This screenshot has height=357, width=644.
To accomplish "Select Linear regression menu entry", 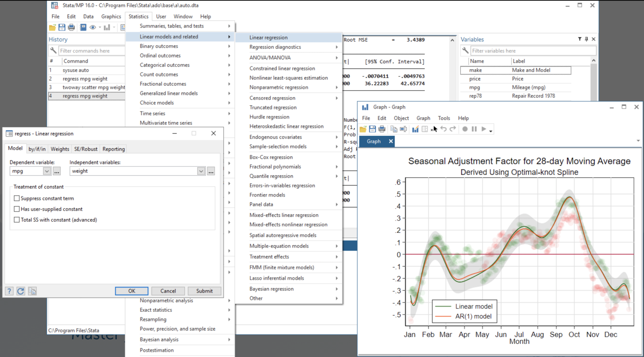I will point(288,37).
